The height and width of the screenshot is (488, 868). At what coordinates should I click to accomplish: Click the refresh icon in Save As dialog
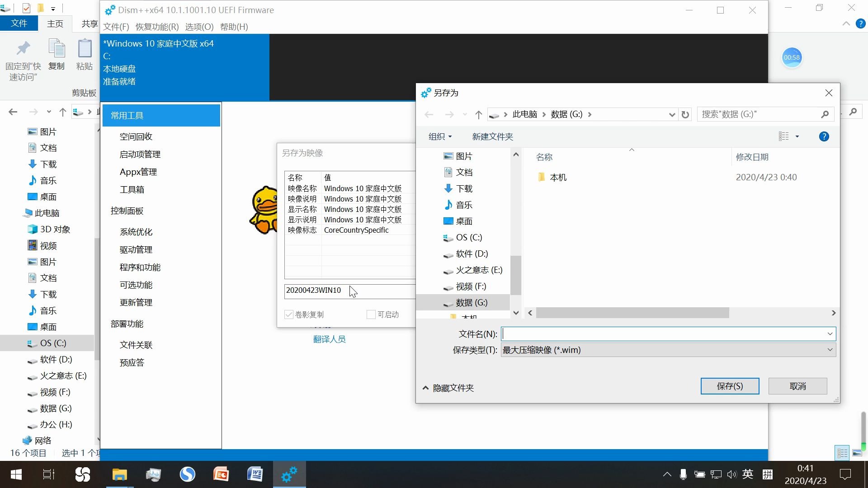point(685,114)
